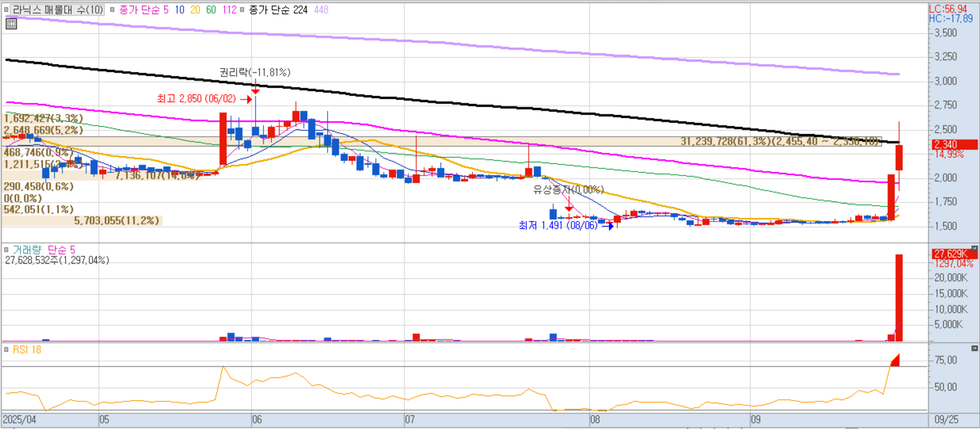
Task: Click the 거래량 단순 5 label
Action: click(x=44, y=250)
